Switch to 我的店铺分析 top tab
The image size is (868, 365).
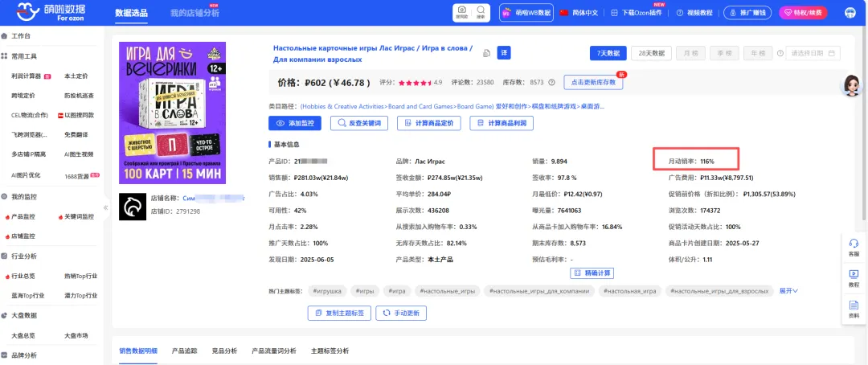point(193,14)
